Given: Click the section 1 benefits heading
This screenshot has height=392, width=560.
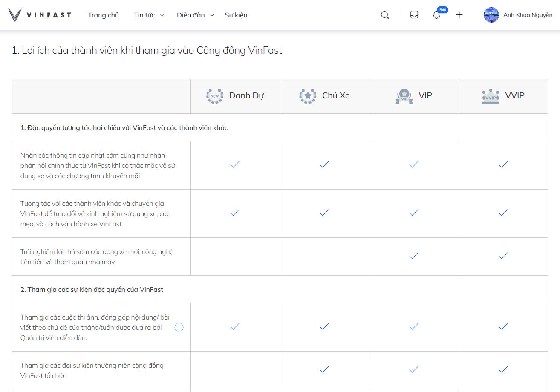Looking at the screenshot, I should pos(147,51).
